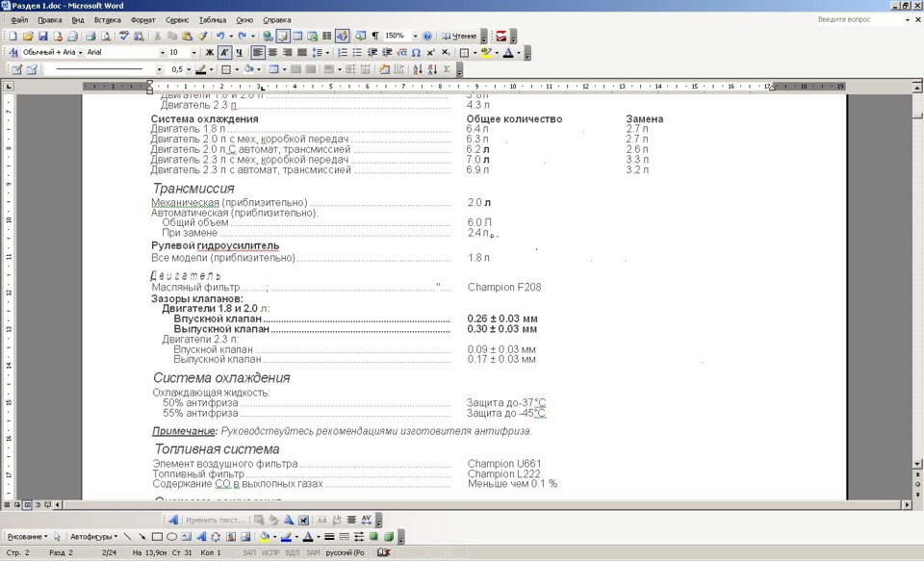The height and width of the screenshot is (561, 924).
Task: Click русский language status indicator
Action: 345,552
